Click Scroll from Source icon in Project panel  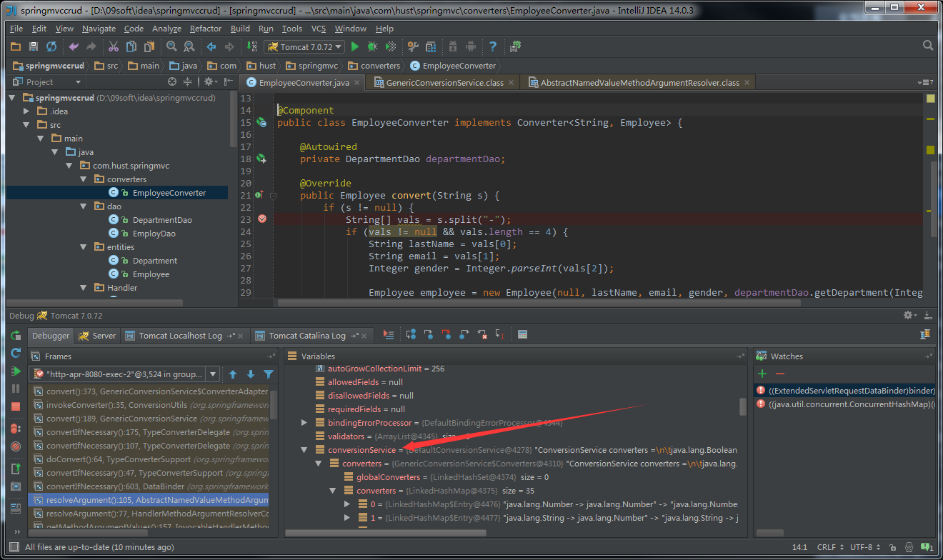[172, 82]
